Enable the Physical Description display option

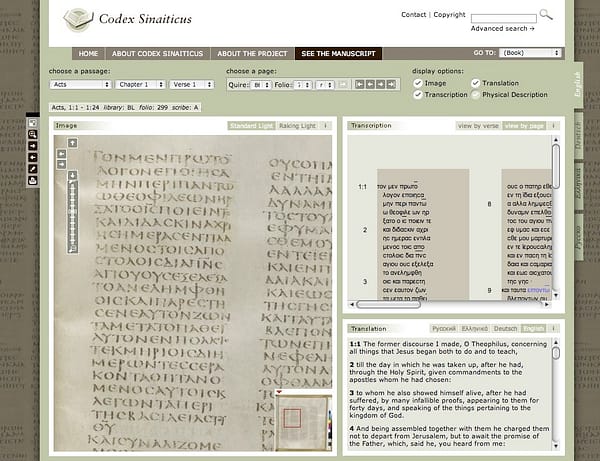click(475, 94)
